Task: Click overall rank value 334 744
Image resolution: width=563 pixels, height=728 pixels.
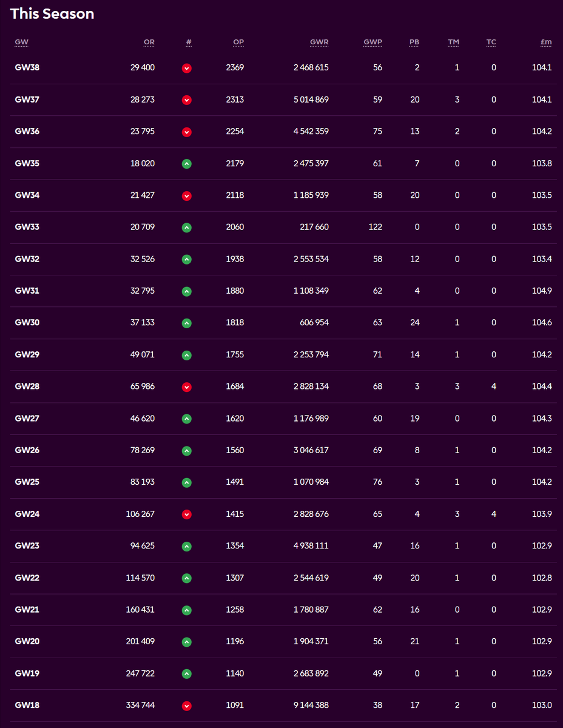Action: click(140, 706)
